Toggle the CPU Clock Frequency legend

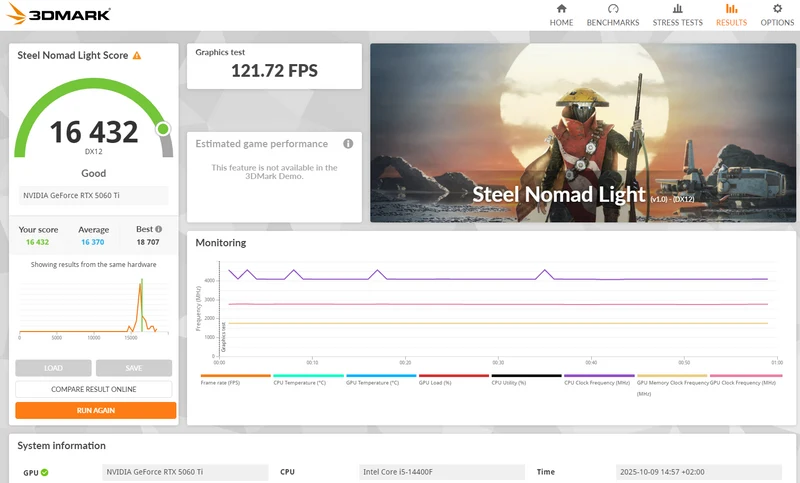[599, 379]
